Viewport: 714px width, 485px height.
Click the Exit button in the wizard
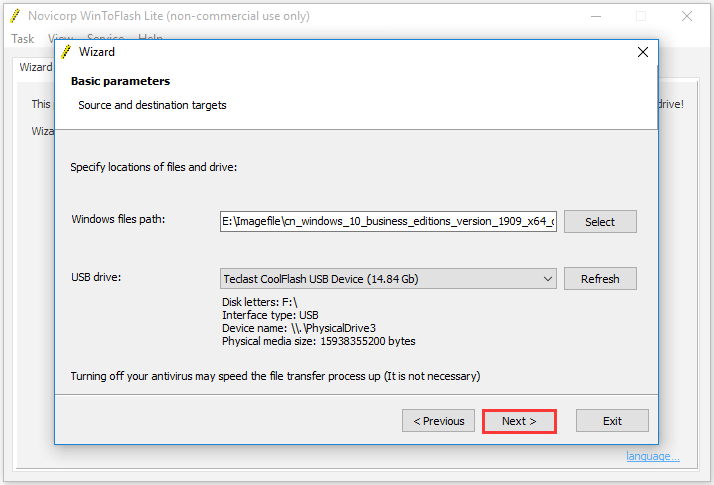pos(612,421)
